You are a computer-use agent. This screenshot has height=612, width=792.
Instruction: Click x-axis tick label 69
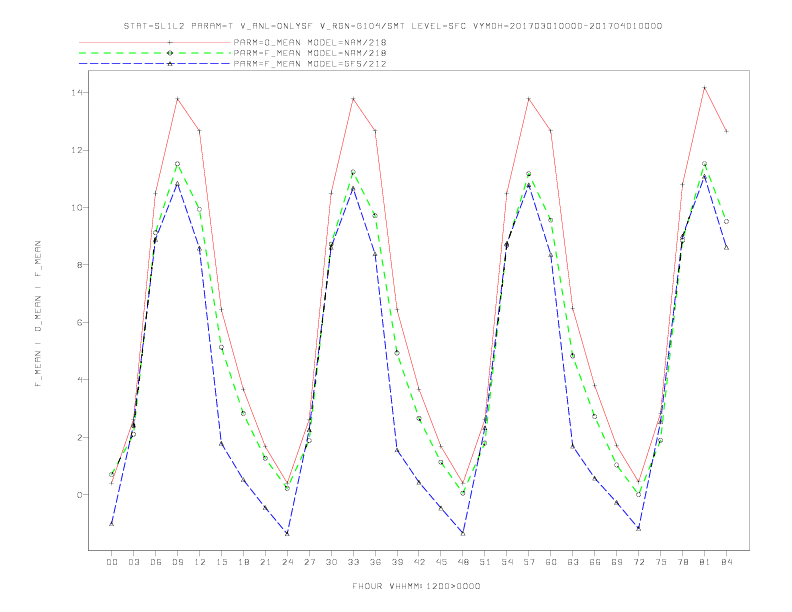tap(617, 562)
